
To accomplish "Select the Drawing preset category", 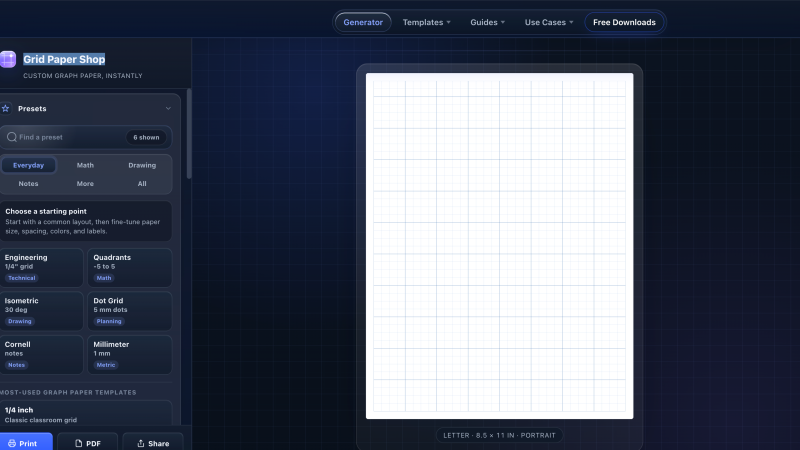I will pyautogui.click(x=142, y=165).
